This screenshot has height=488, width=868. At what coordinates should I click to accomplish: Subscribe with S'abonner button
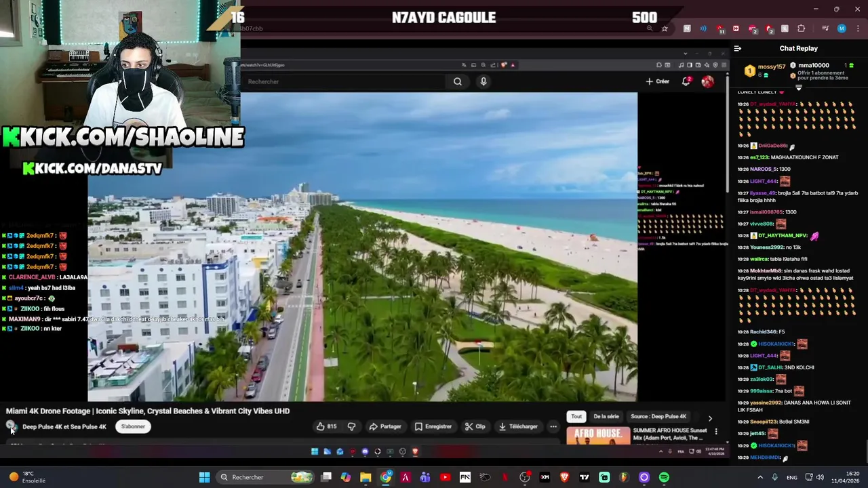coord(133,426)
